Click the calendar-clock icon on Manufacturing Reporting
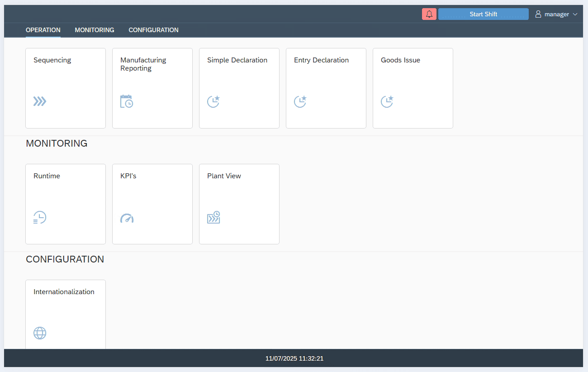The width and height of the screenshot is (588, 372). (x=127, y=101)
